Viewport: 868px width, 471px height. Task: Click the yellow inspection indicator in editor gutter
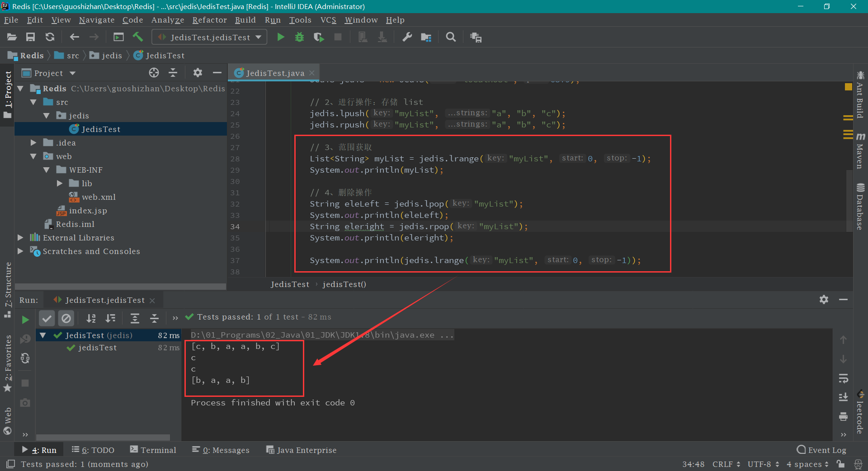coord(848,87)
